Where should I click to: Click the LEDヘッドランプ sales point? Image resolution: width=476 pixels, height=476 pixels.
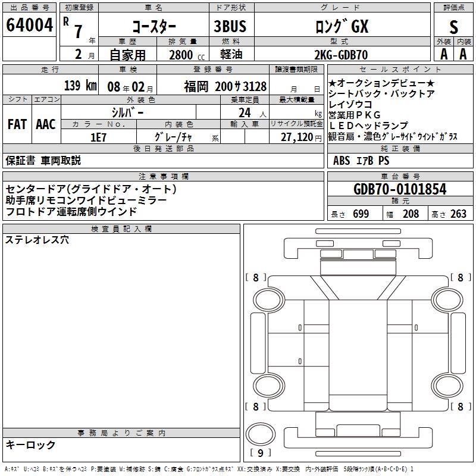368,126
